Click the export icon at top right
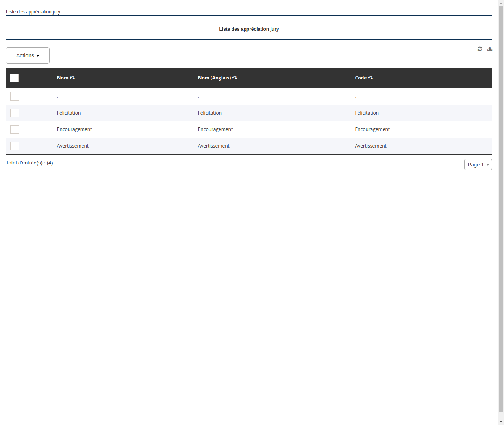Viewport: 504px width, 425px height. (x=490, y=49)
